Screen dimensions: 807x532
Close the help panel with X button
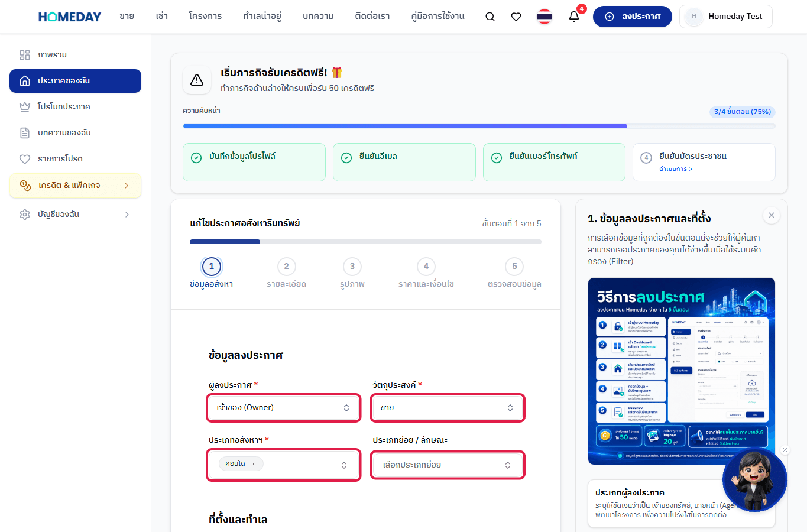pos(772,215)
